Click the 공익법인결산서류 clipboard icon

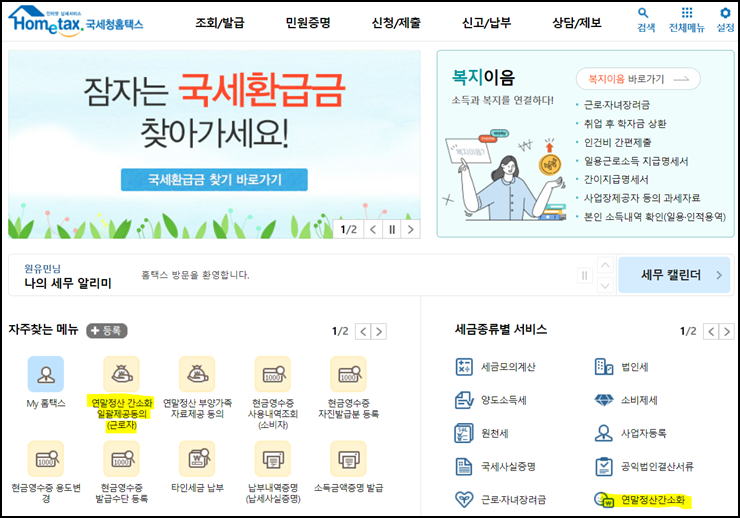[x=604, y=467]
